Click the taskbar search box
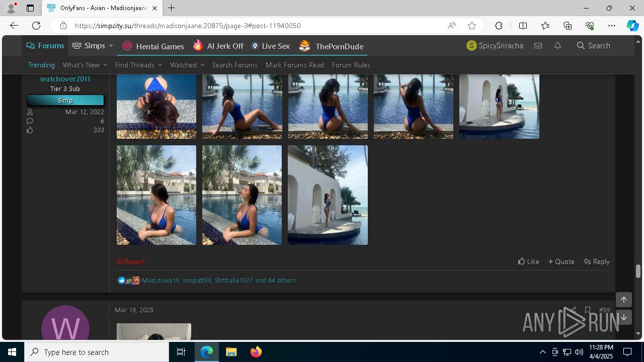Screen dimensions: 644x362 pyautogui.click(x=97, y=352)
